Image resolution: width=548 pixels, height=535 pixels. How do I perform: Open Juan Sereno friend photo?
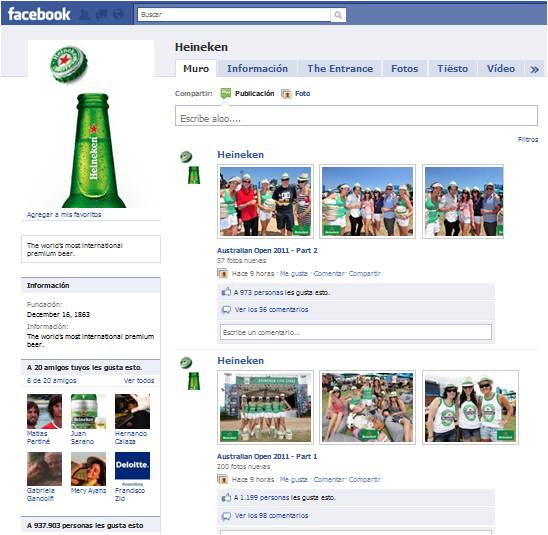(88, 411)
